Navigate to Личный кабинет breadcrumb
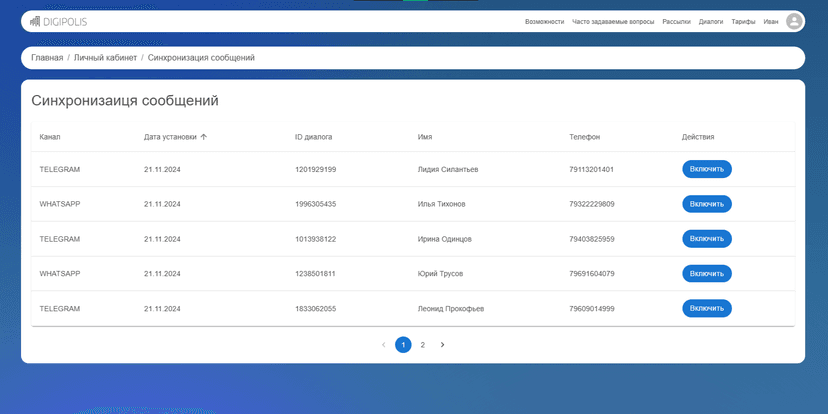 click(104, 58)
